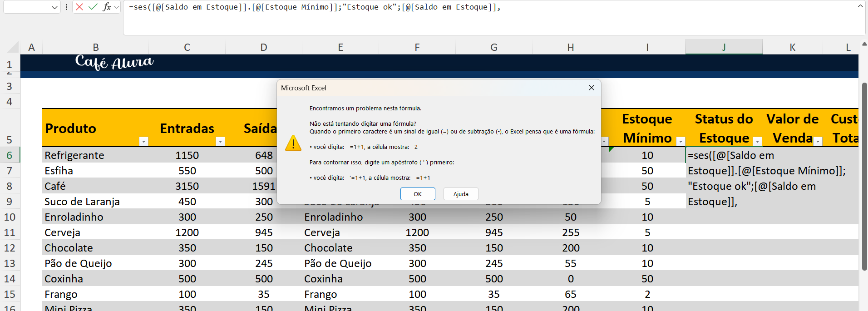Cancel the formula entry with the X icon

click(x=79, y=7)
